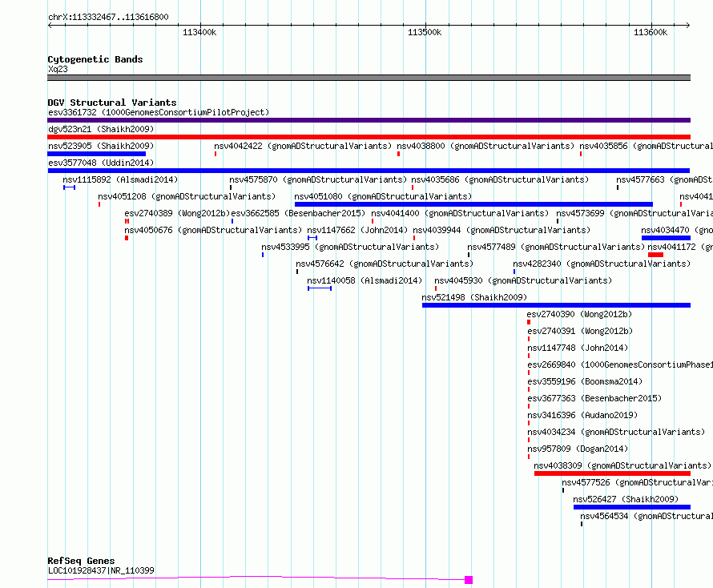Open the esv3577048 (Uddin2014) label
This screenshot has width=713, height=588.
click(x=101, y=163)
